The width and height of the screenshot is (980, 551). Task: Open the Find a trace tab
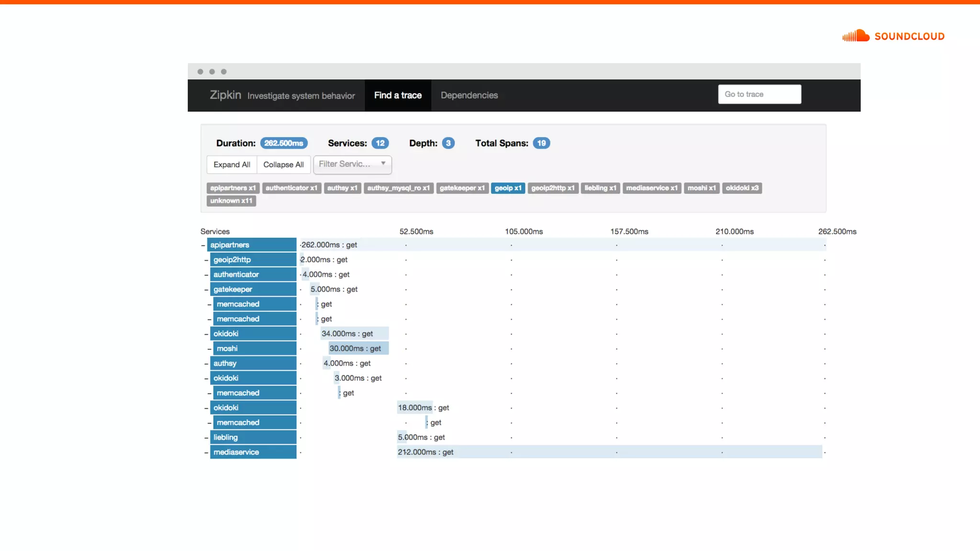[x=398, y=95]
